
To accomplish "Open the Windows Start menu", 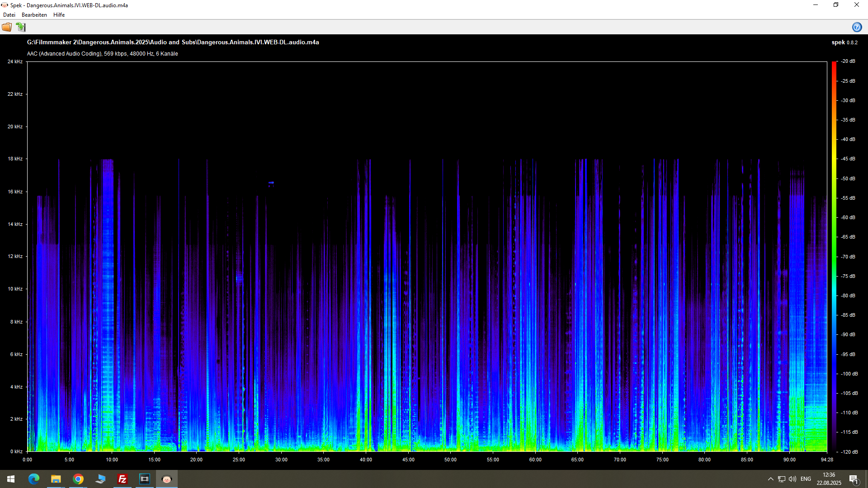I will (11, 479).
